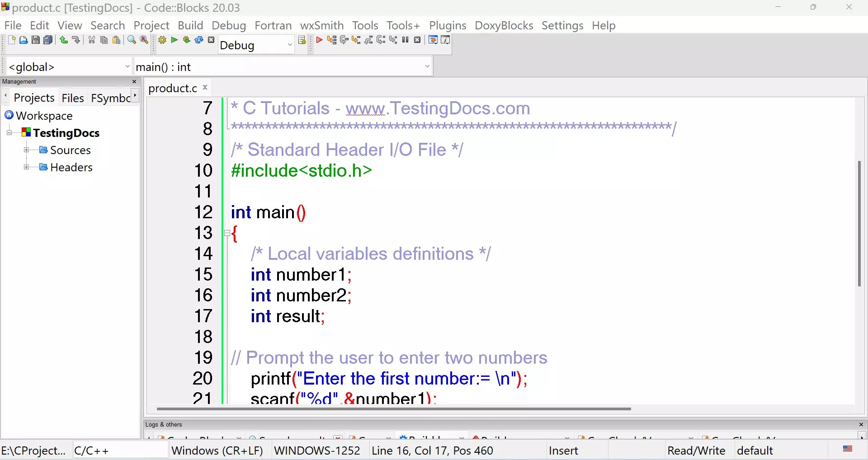Open the Find dialog via magnifier icon

click(x=132, y=40)
